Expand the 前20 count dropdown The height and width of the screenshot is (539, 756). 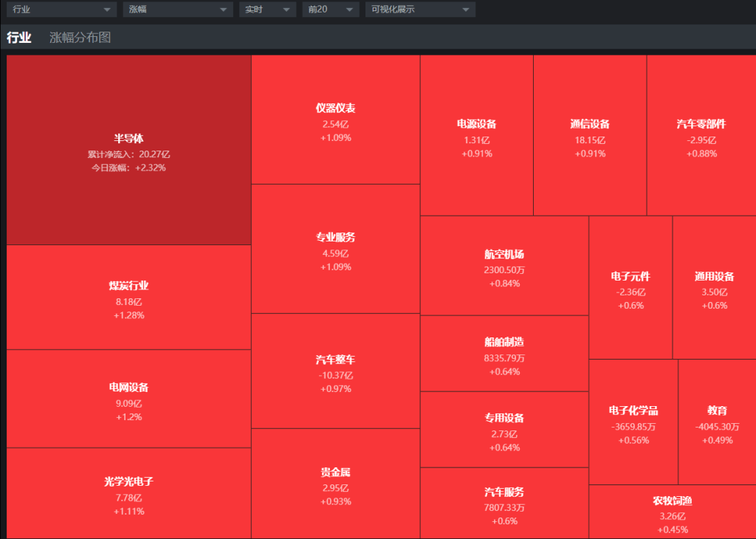(330, 10)
